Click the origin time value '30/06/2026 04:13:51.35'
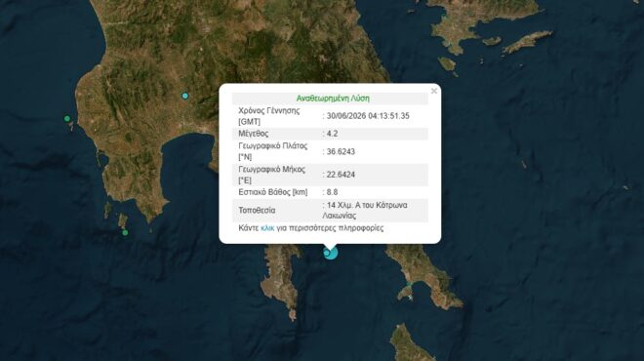The height and width of the screenshot is (361, 644). [368, 116]
